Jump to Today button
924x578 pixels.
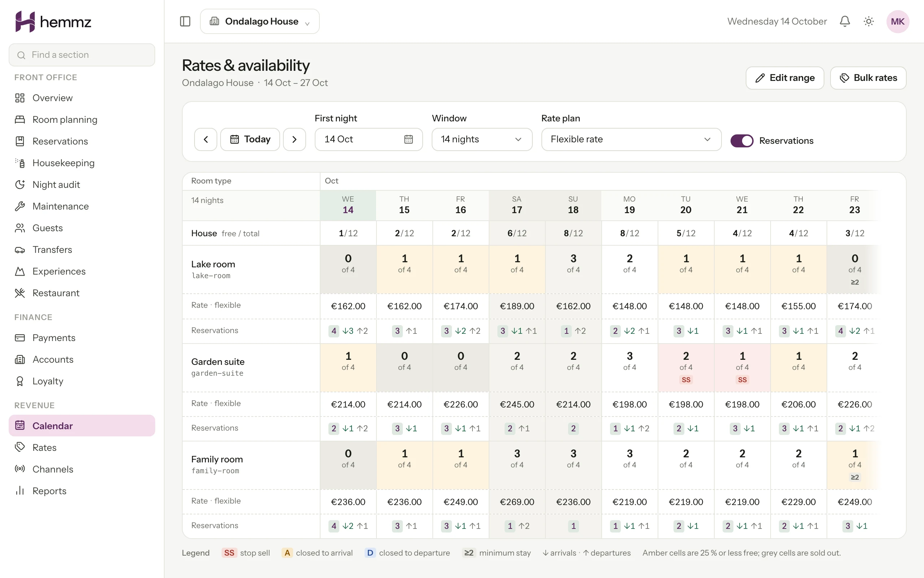coord(250,139)
